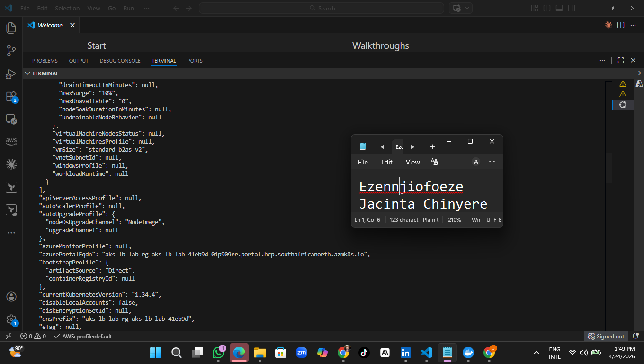The width and height of the screenshot is (644, 364).
Task: Open Docker Desktop from the Windows taskbar
Action: coord(468,353)
